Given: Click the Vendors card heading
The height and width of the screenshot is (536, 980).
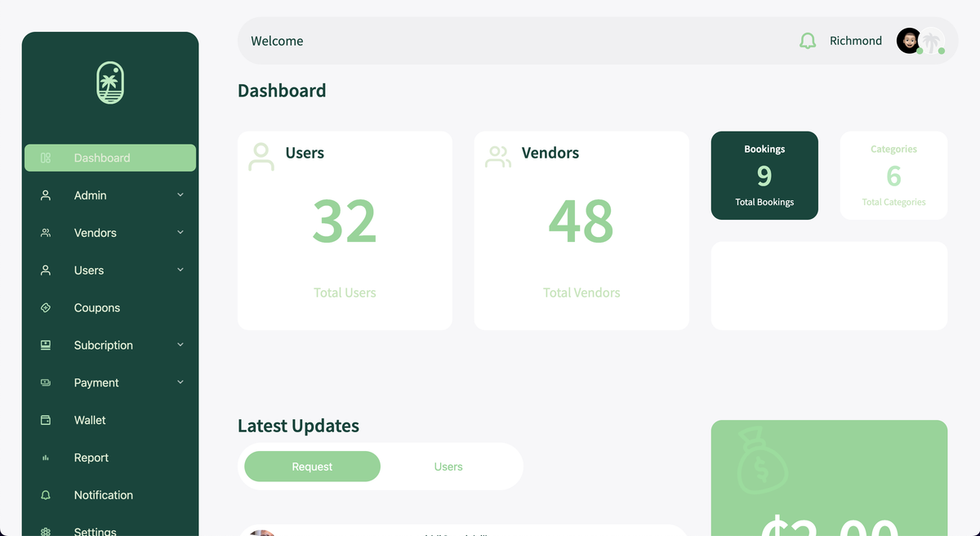Looking at the screenshot, I should (550, 153).
